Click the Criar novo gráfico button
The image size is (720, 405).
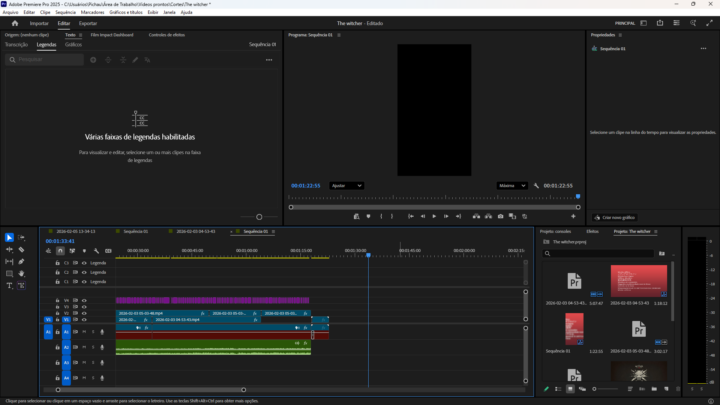point(616,217)
